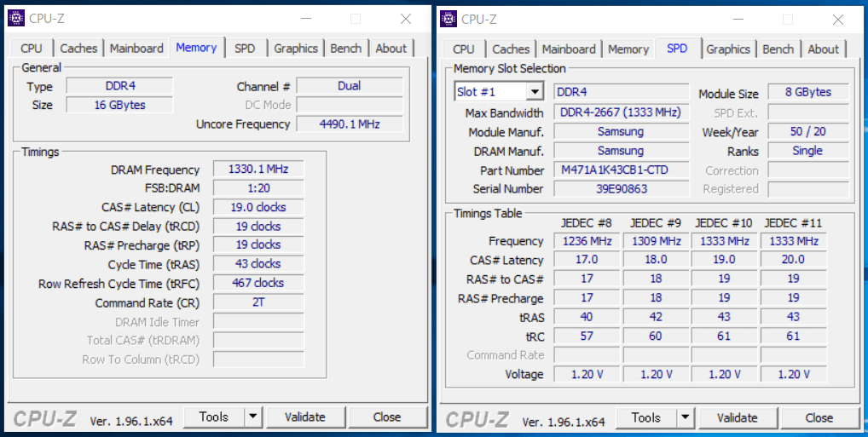The height and width of the screenshot is (437, 868).
Task: Click Ranks value Single
Action: click(x=808, y=151)
